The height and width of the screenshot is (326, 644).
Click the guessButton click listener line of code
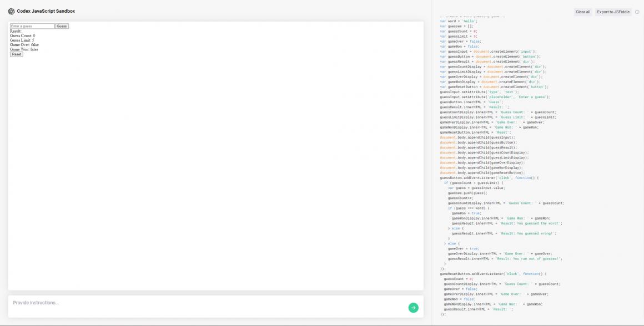489,177
